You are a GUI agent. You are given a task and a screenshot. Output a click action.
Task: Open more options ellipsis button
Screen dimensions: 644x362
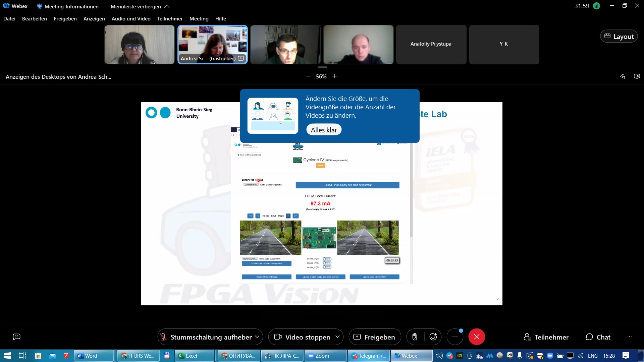click(x=455, y=337)
